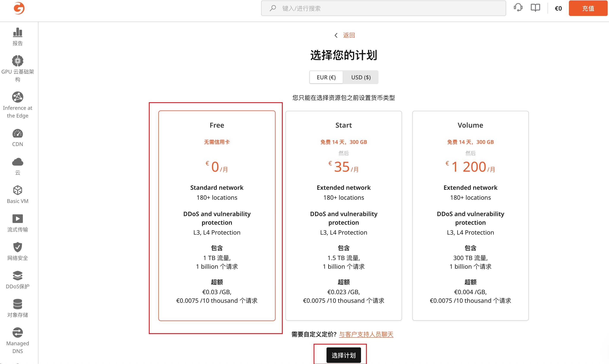The image size is (609, 364).
Task: Open DDoS保护 layers icon
Action: click(x=17, y=275)
